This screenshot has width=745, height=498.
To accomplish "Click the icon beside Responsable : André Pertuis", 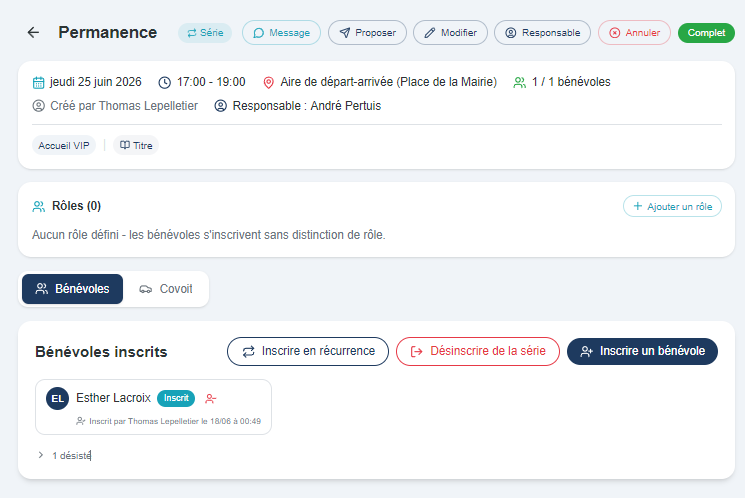I will point(220,105).
